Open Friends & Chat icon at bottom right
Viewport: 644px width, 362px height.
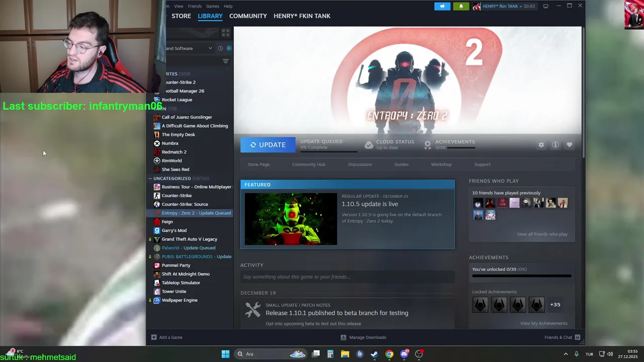(578, 337)
